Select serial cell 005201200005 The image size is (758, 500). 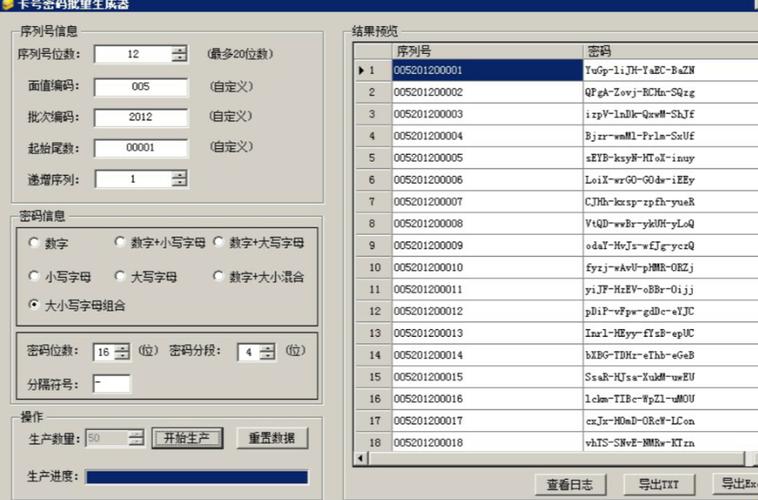(x=487, y=158)
